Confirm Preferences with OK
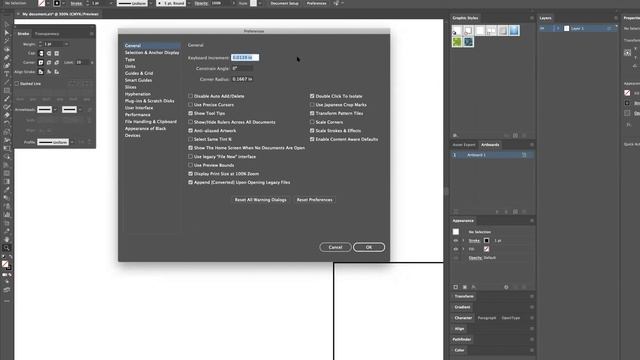Screen dimensions: 640x360 369,247
